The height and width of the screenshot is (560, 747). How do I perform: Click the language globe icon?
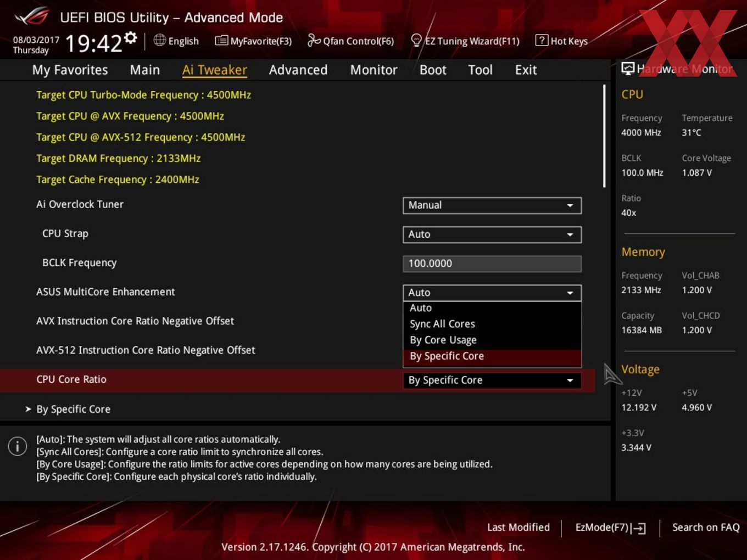(159, 40)
